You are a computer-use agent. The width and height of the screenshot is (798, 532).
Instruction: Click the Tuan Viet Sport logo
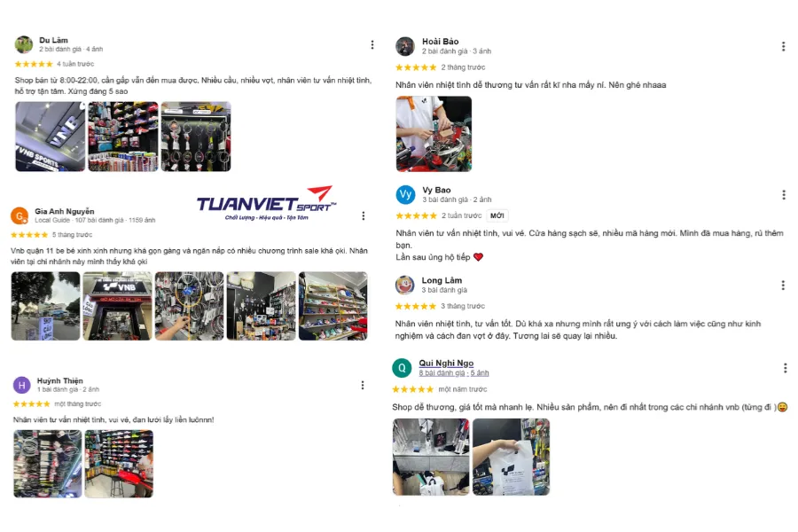click(267, 204)
